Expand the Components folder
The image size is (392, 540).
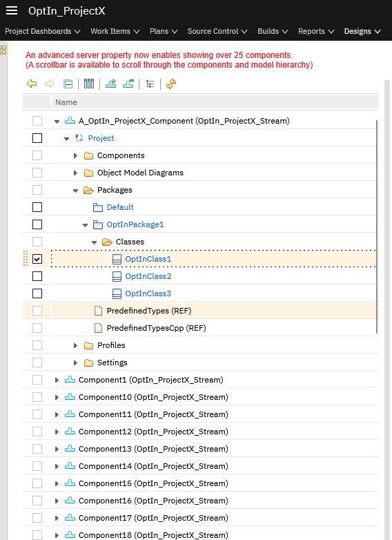(x=75, y=155)
